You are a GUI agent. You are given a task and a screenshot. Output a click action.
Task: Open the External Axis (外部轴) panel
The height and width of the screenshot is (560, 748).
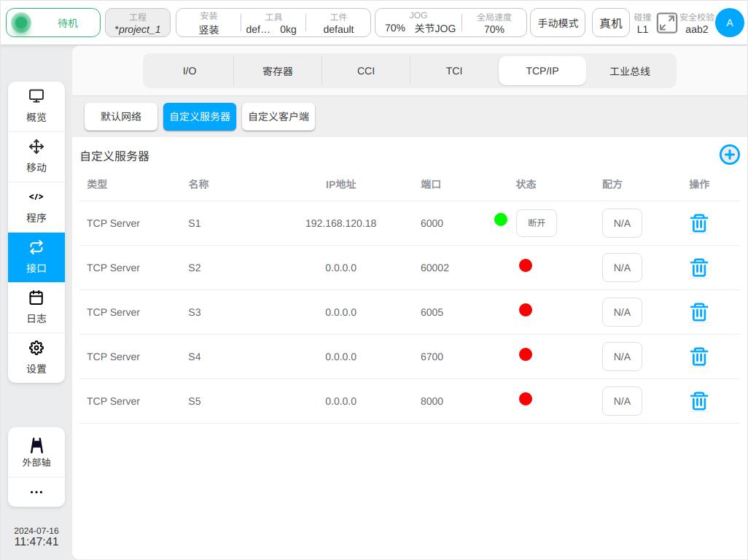point(36,452)
